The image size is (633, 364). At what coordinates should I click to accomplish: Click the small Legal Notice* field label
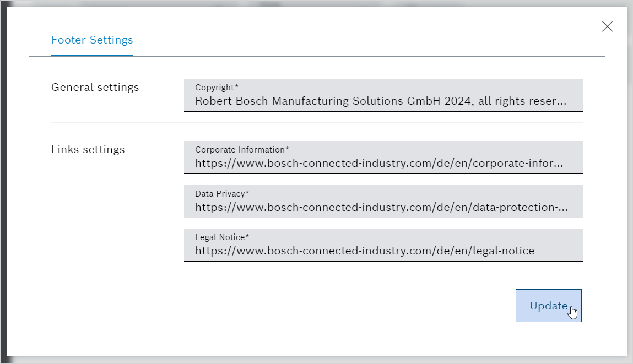tap(222, 237)
